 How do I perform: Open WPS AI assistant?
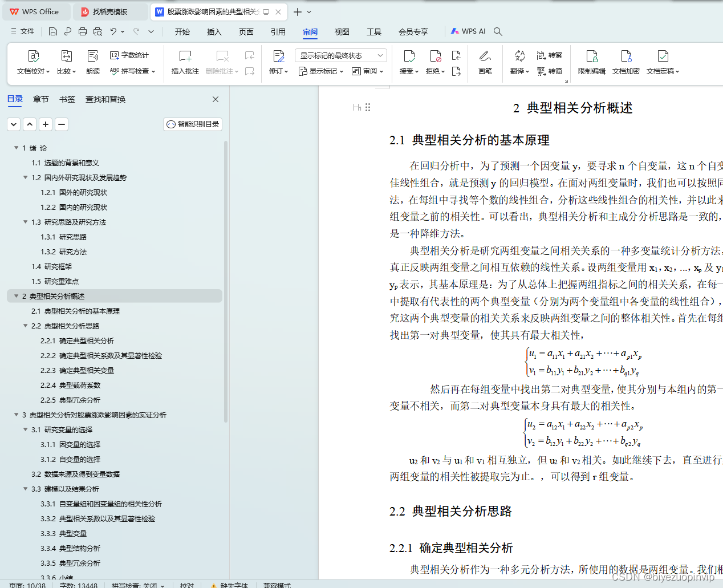point(468,31)
